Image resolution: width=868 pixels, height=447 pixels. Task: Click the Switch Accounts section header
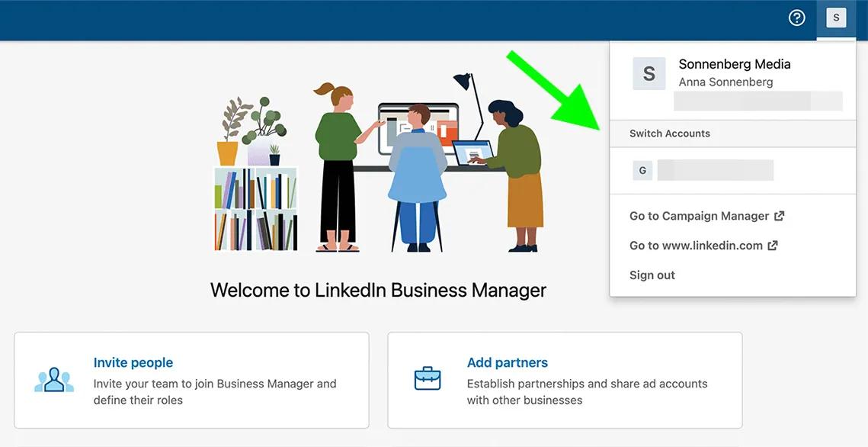click(669, 133)
